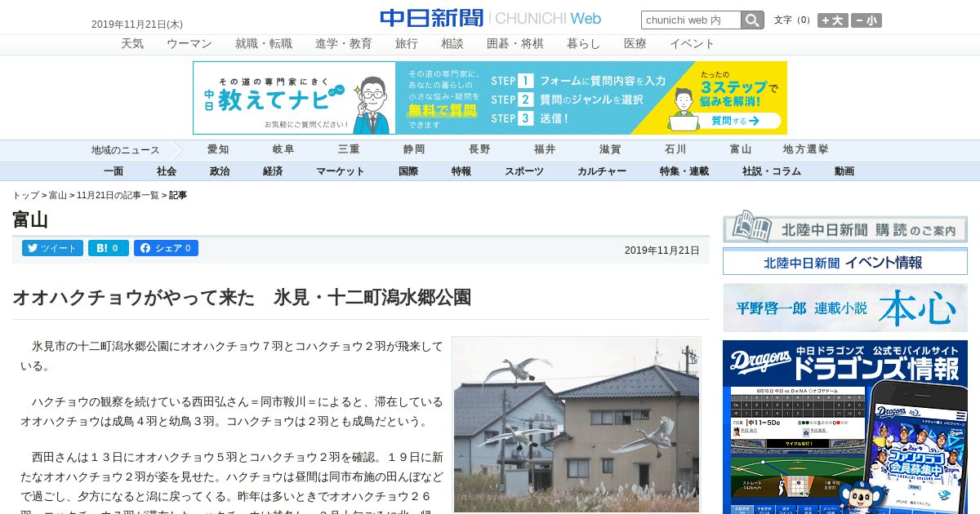The height and width of the screenshot is (514, 980).
Task: Open 北陸中日新聞 イベント情報 banner
Action: point(845,262)
